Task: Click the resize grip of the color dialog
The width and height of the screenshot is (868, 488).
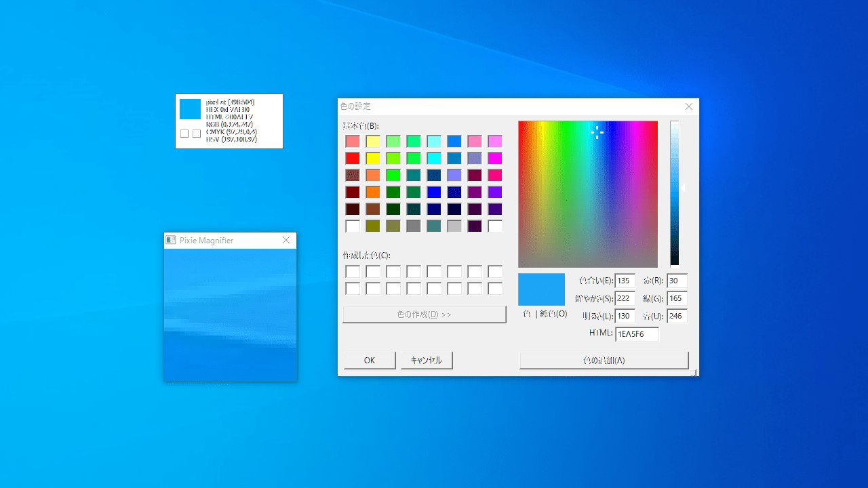Action: [x=694, y=372]
